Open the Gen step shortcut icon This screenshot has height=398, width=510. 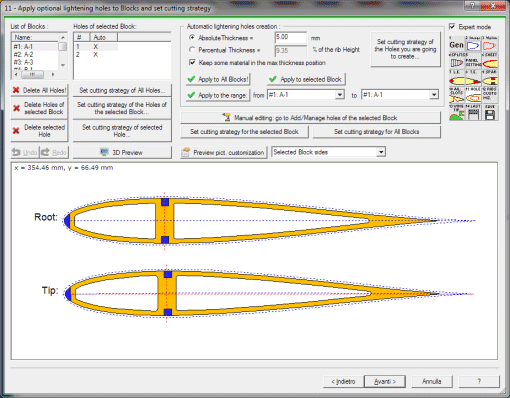[457, 44]
